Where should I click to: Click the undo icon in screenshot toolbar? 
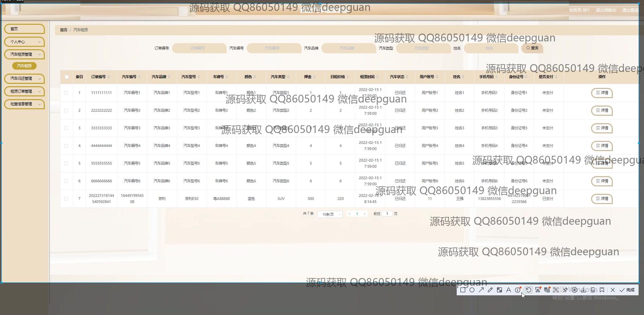tap(529, 290)
